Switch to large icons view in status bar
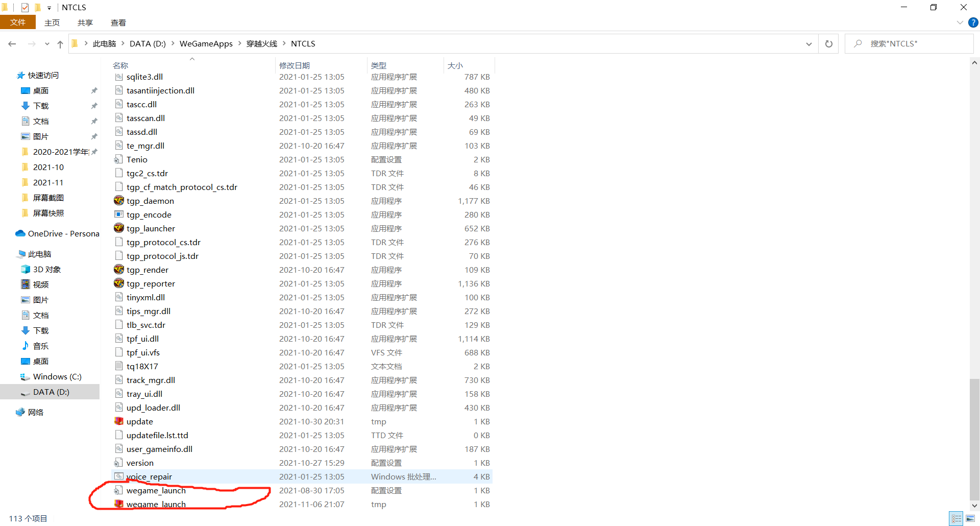The width and height of the screenshot is (980, 526). [x=970, y=518]
